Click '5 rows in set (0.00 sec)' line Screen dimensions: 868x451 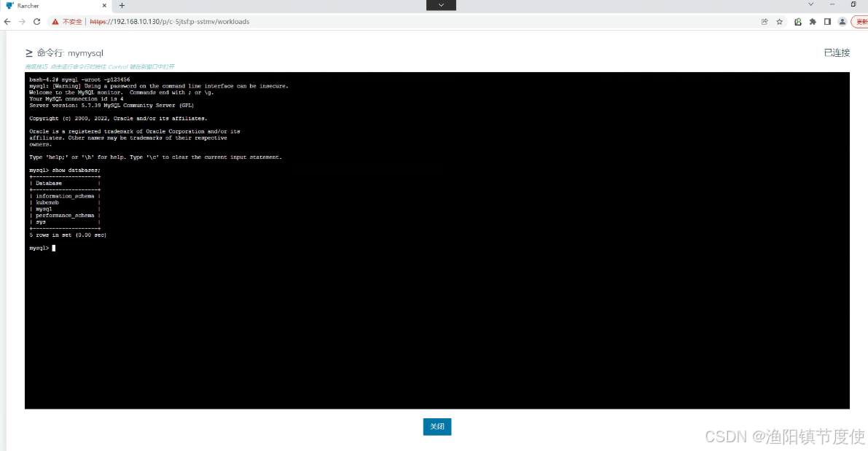pos(68,235)
